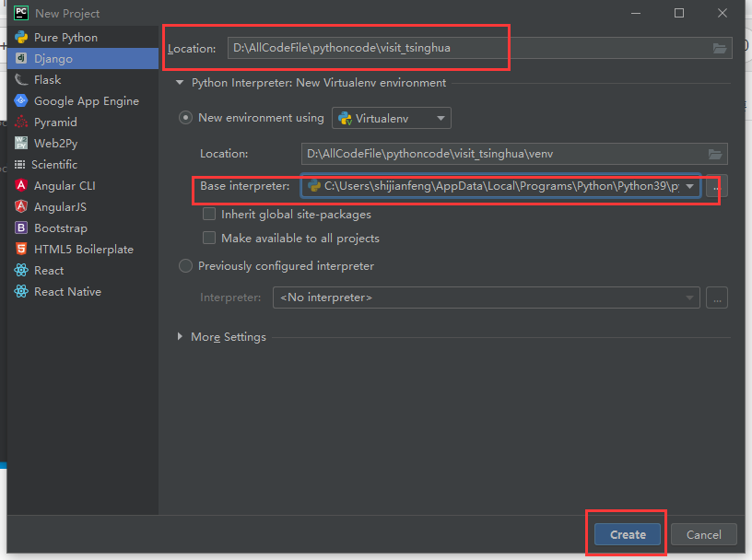Click the Flask horn icon
The image size is (752, 560).
(x=21, y=79)
